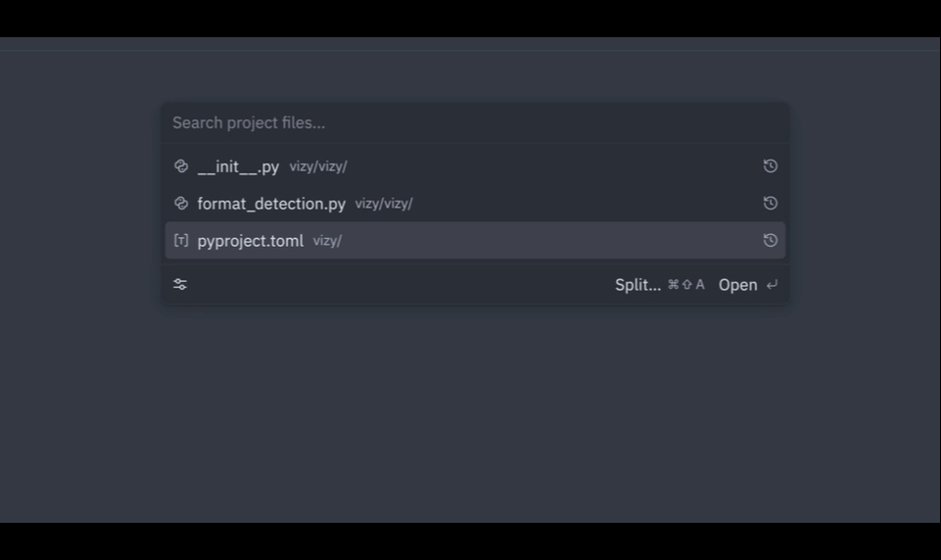Click the vizy/vizy/ path next to format_detection.py
The width and height of the screenshot is (941, 560).
click(384, 204)
